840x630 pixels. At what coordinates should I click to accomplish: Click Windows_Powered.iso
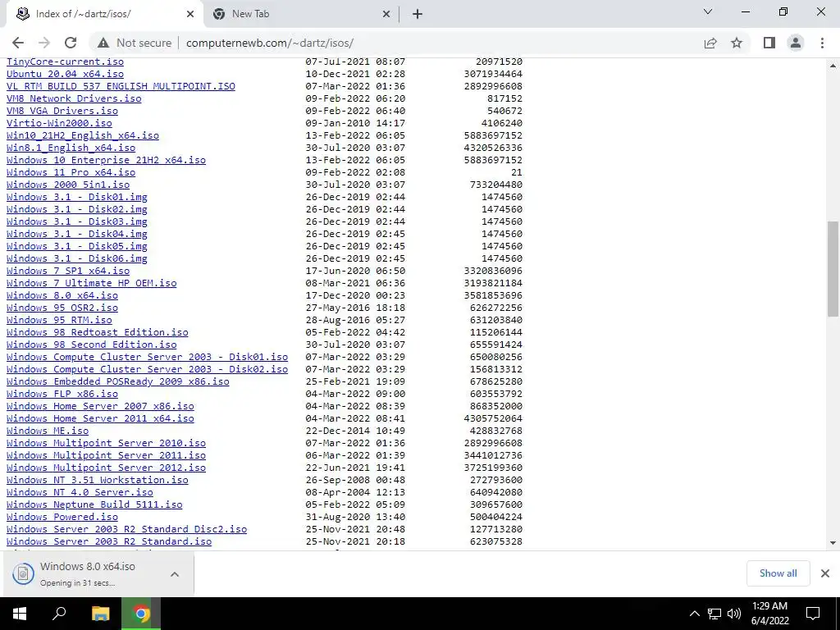pyautogui.click(x=62, y=518)
